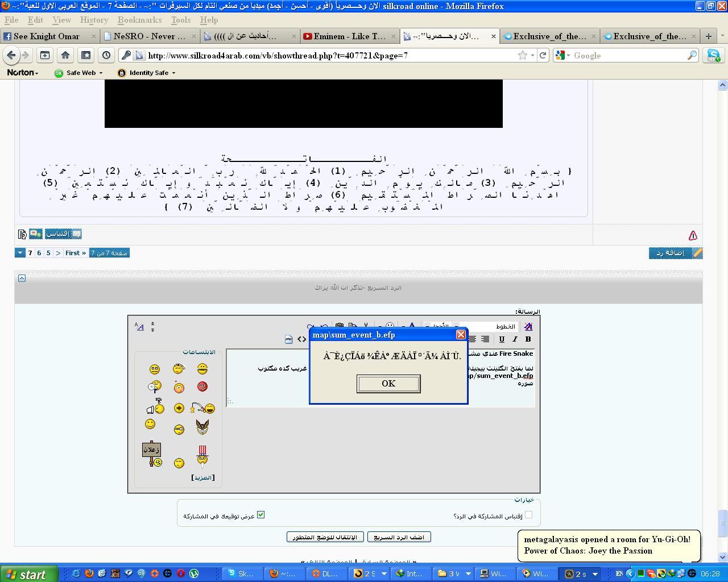Insert the red angry face smiley

pos(202,386)
